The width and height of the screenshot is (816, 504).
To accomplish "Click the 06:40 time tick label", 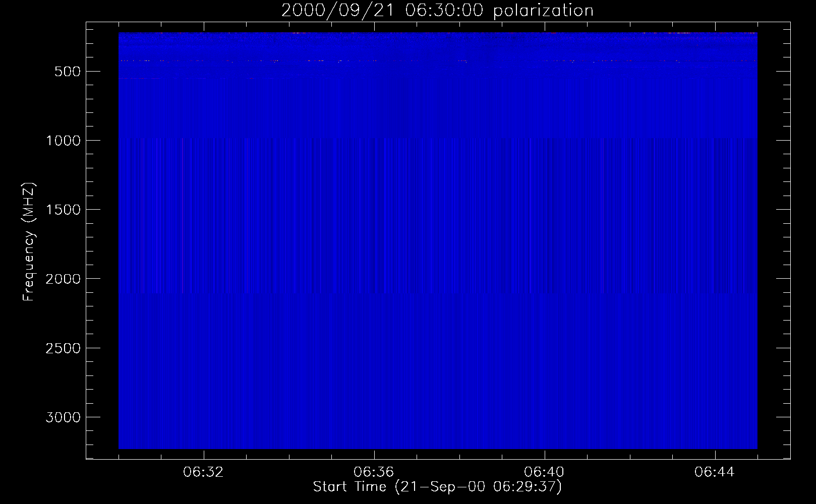I will [544, 472].
